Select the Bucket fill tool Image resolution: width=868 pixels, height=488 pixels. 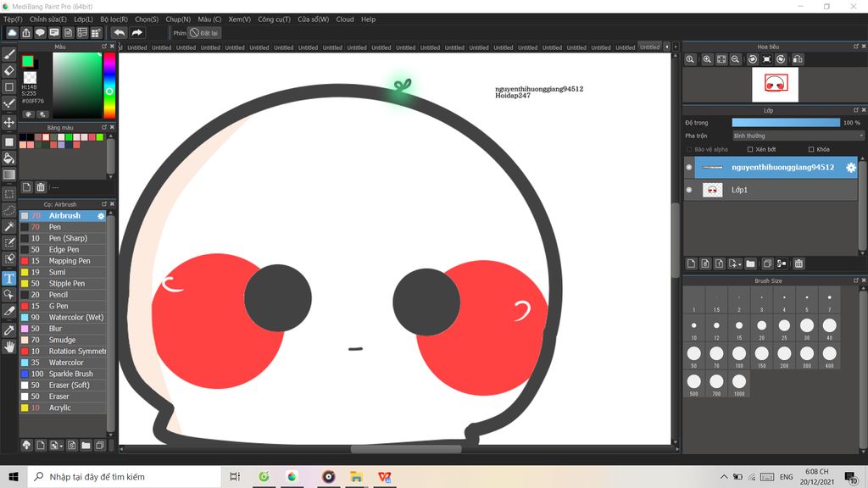tap(8, 158)
